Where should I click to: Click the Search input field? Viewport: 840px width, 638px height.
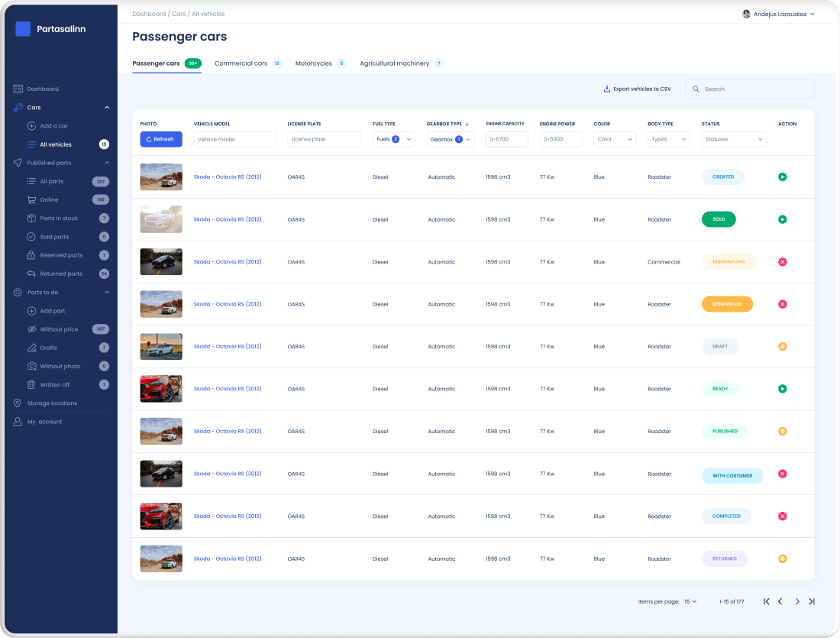(x=750, y=89)
